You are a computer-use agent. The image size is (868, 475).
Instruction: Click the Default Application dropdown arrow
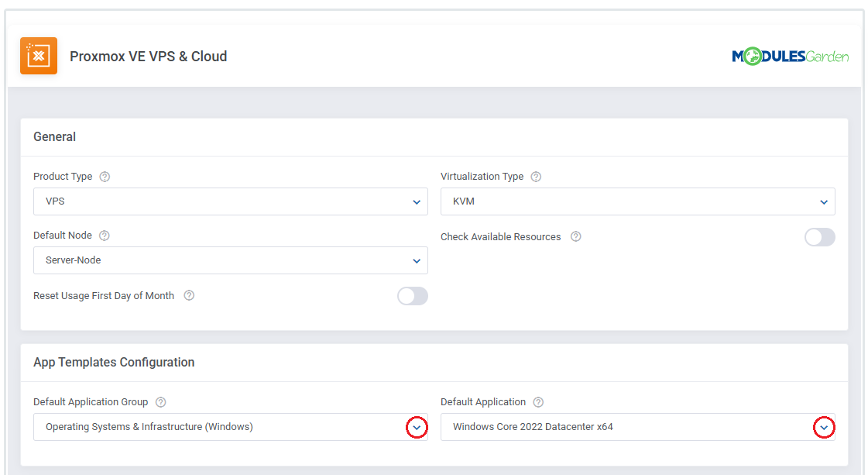click(824, 427)
